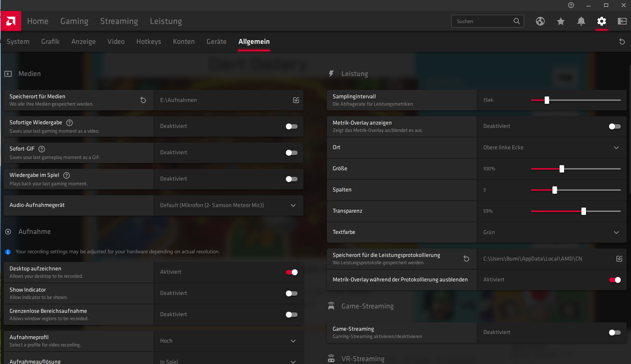Screen dimensions: 631x364
Task: Switch to Anzeige settings tab
Action: [83, 42]
